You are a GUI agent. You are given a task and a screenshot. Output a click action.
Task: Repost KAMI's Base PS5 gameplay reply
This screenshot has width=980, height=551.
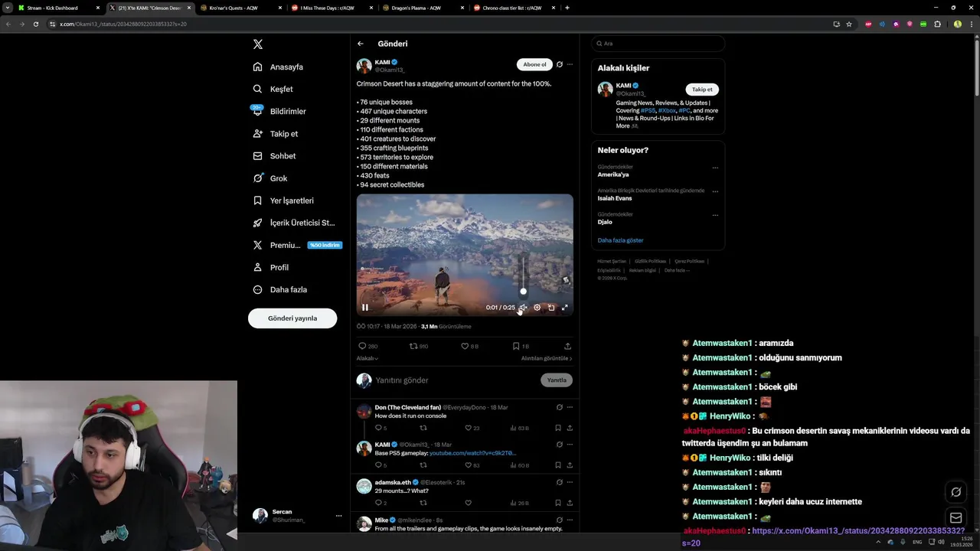click(x=423, y=465)
